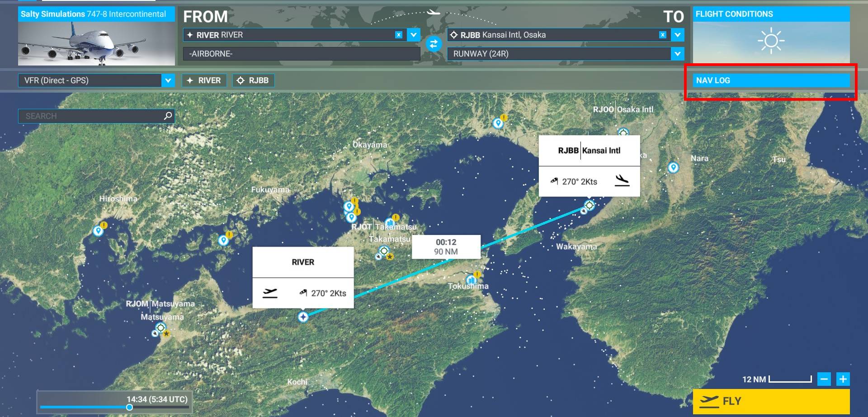Click the Okayama city label
Viewport: 868px width, 417px height.
370,145
